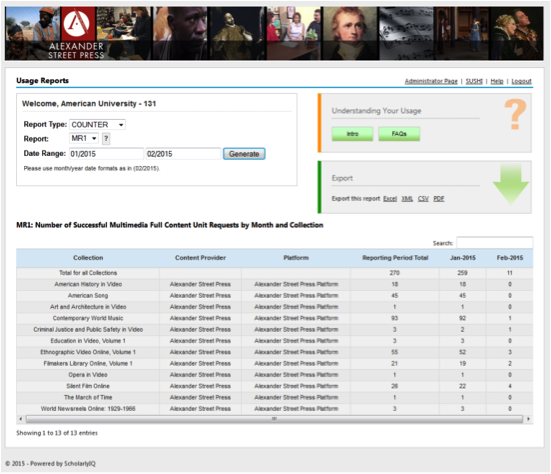Click the 270 total reporting period value
Viewport: 551px width, 474px height.
tap(395, 273)
